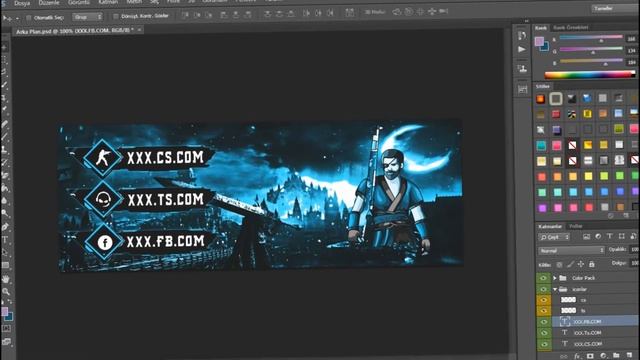The height and width of the screenshot is (360, 640).
Task: Click the G color slider
Action: point(591,50)
